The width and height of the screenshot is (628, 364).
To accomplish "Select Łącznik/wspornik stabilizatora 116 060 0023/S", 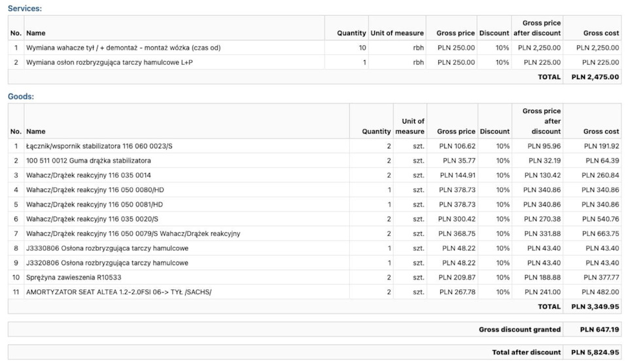I will coord(99,146).
